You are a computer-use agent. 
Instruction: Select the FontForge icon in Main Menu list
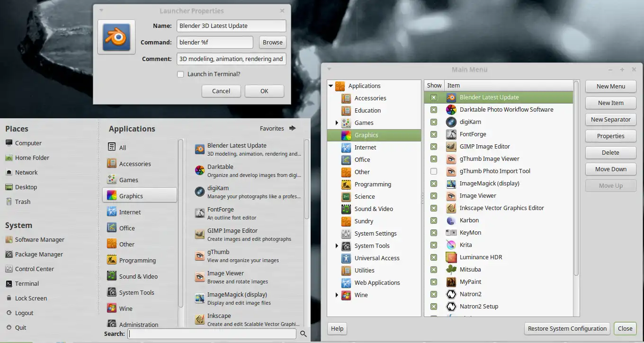pyautogui.click(x=451, y=134)
